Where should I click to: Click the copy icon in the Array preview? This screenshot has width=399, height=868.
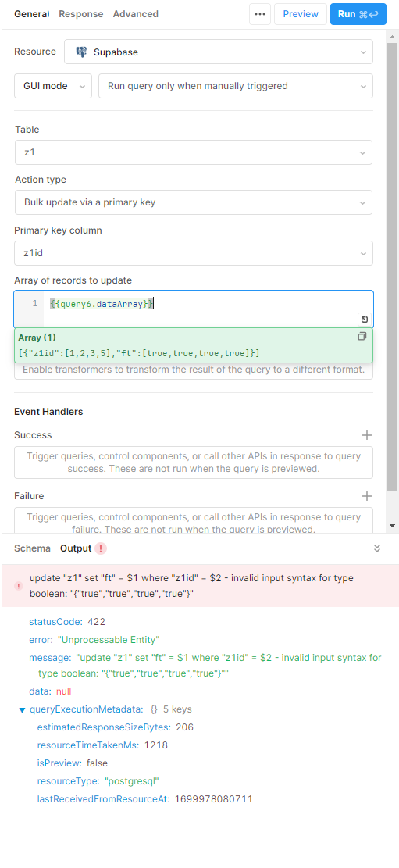coord(362,337)
